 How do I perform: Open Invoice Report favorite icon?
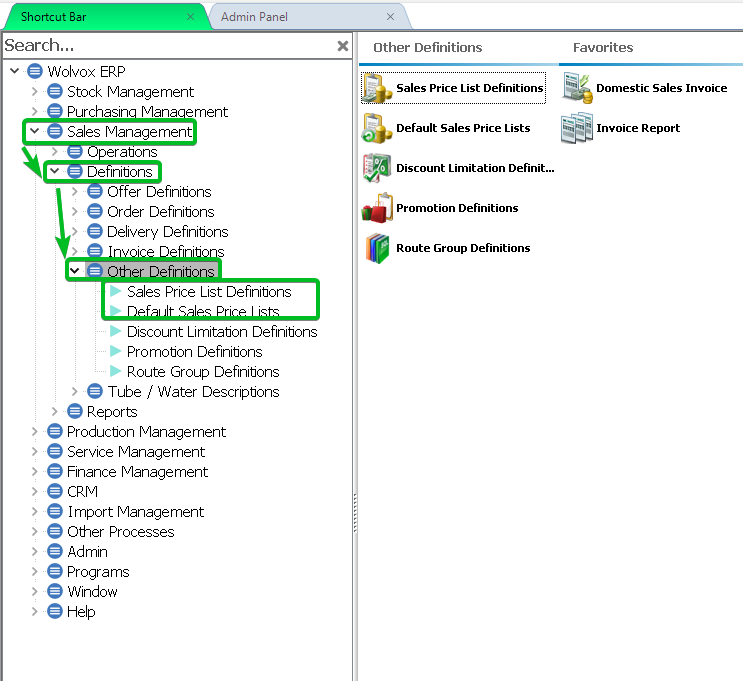pyautogui.click(x=577, y=128)
